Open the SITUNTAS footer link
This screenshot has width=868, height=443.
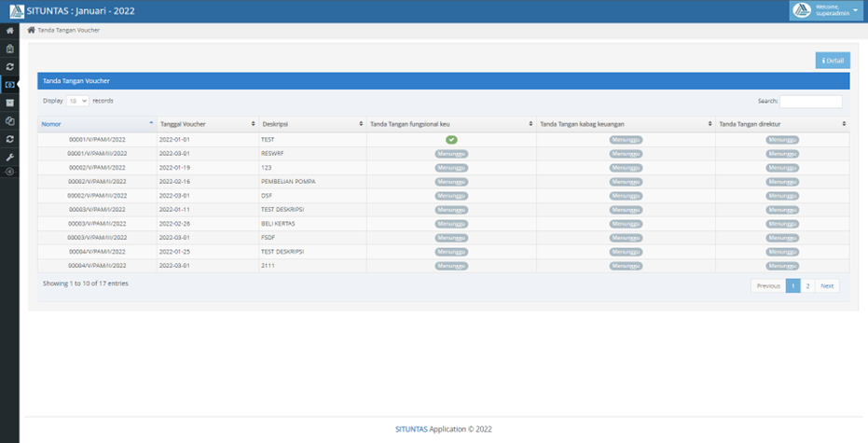[x=411, y=429]
